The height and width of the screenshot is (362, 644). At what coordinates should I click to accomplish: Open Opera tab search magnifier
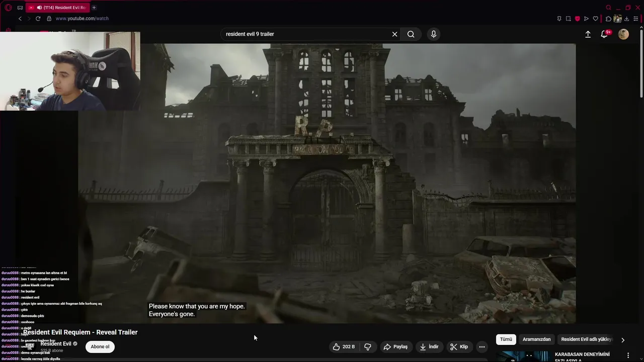click(x=609, y=8)
